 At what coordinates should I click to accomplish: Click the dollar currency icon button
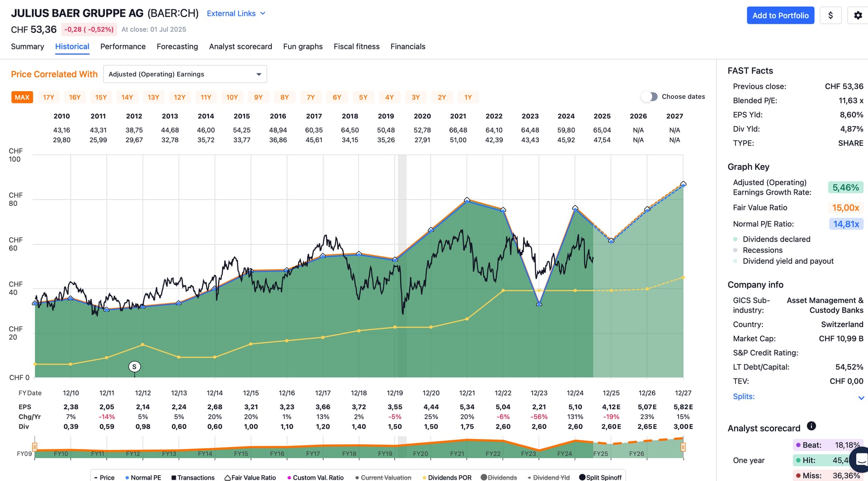(x=830, y=15)
